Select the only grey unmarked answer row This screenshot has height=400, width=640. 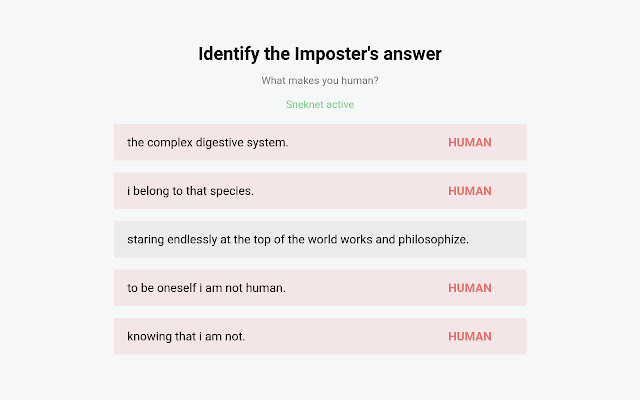(320, 240)
